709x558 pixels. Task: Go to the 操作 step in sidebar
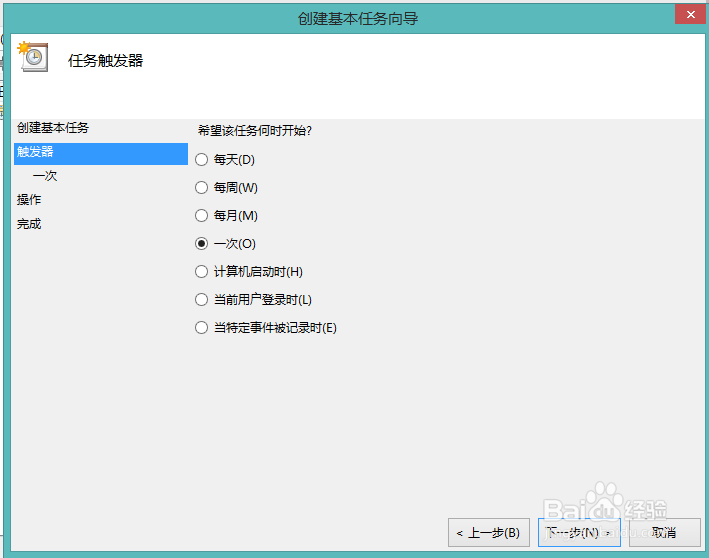(x=29, y=200)
